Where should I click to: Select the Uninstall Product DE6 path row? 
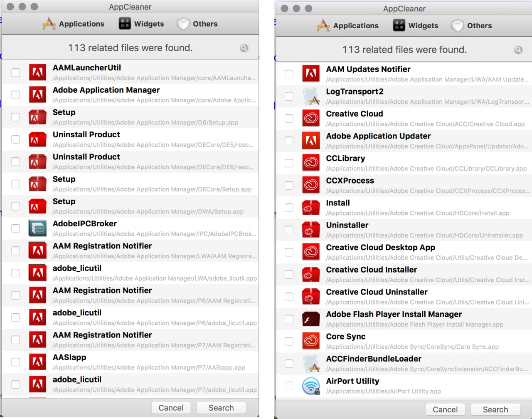pos(130,161)
